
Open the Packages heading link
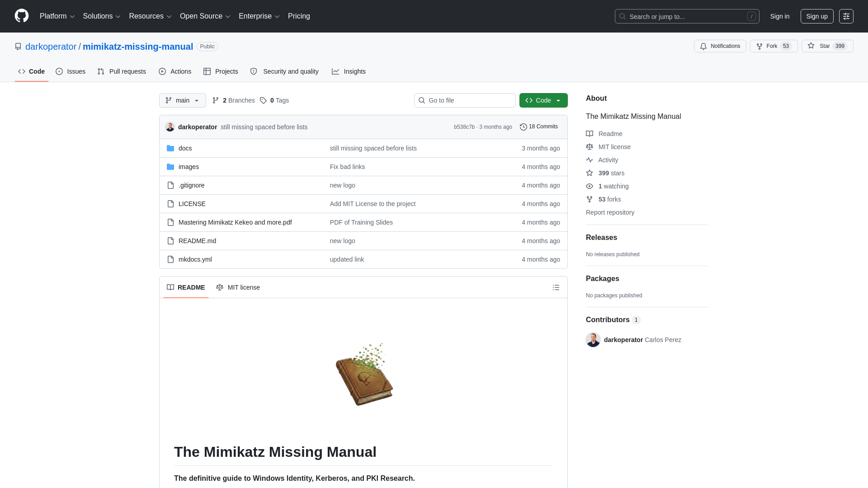click(603, 279)
